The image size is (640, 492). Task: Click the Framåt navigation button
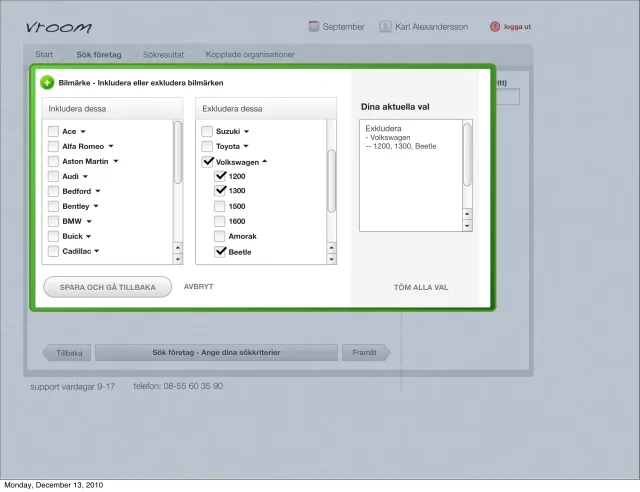pyautogui.click(x=366, y=352)
